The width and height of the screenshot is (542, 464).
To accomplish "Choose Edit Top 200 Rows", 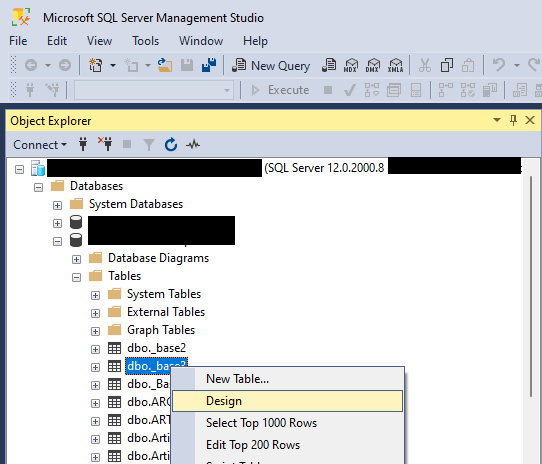I will point(288,445).
